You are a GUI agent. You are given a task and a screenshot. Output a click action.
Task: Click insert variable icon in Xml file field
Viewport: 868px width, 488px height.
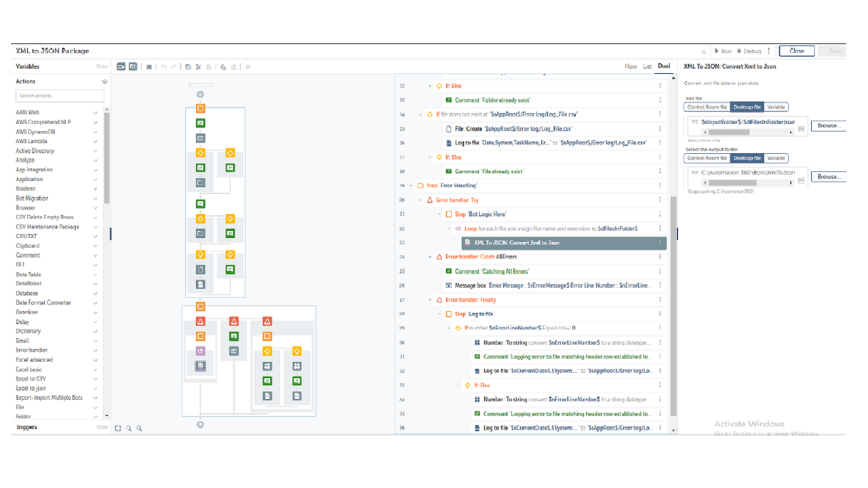[x=801, y=128]
